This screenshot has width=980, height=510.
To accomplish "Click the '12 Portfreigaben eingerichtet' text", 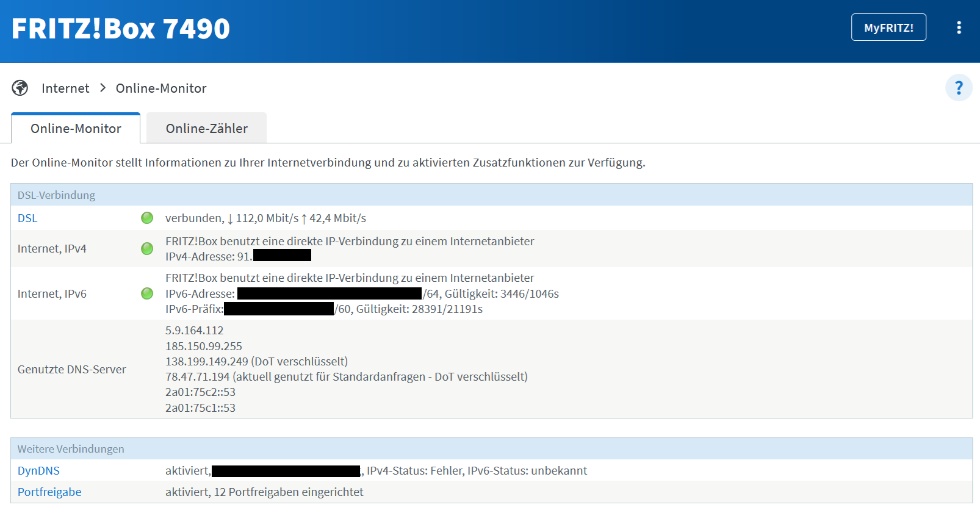I will (x=288, y=492).
